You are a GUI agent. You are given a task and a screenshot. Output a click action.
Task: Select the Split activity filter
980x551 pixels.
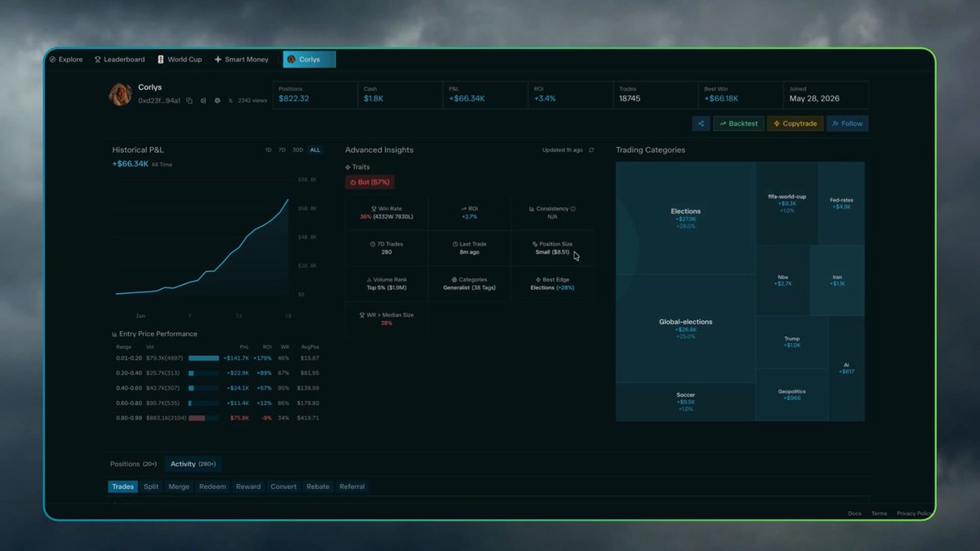[151, 487]
